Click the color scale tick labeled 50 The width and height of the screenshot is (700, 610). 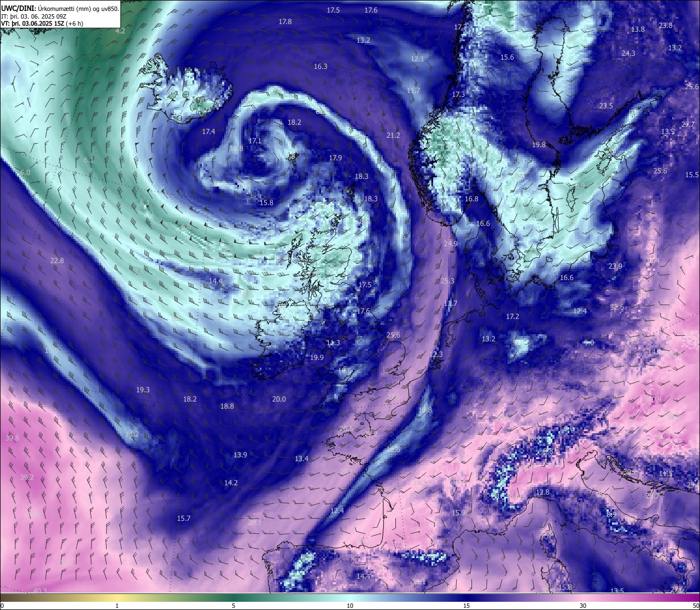696,606
